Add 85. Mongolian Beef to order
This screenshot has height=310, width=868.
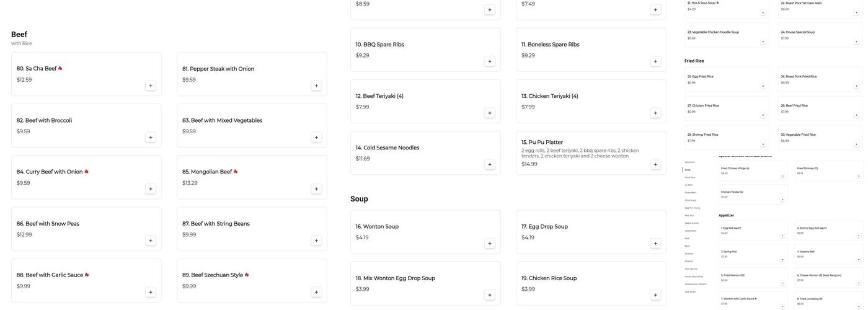pyautogui.click(x=316, y=189)
